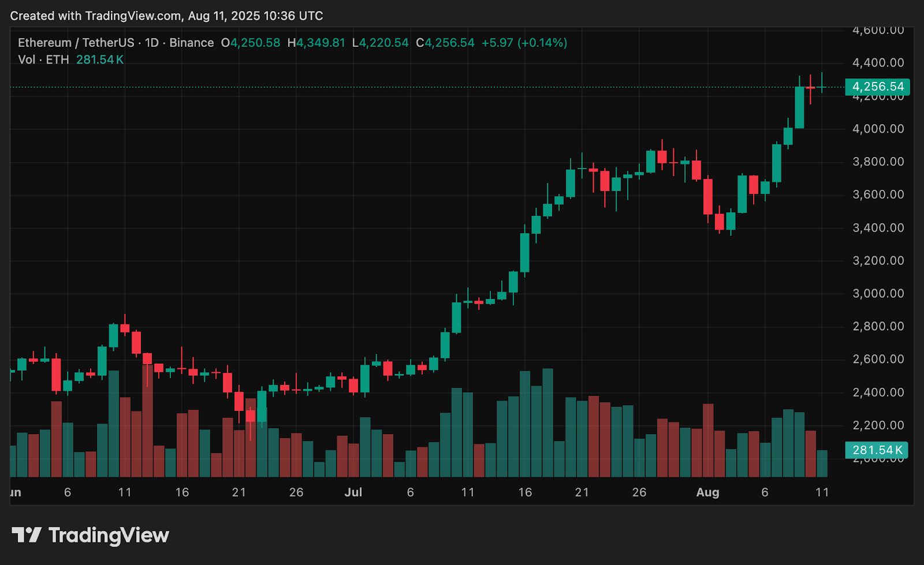Click the +5.97 (+0.14%) change value
The height and width of the screenshot is (565, 924).
(524, 43)
